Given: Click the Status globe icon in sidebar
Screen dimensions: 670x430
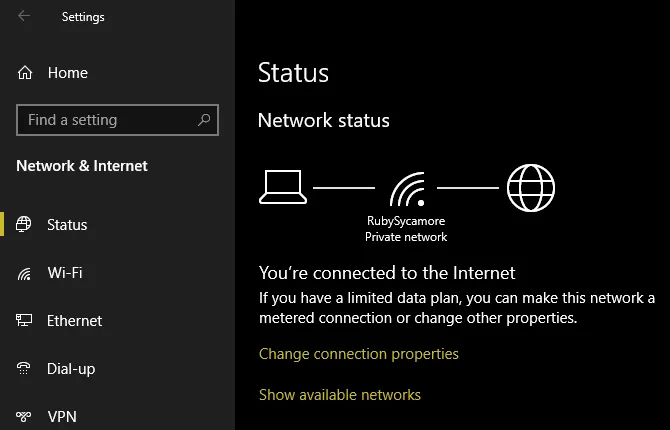Looking at the screenshot, I should click(25, 225).
